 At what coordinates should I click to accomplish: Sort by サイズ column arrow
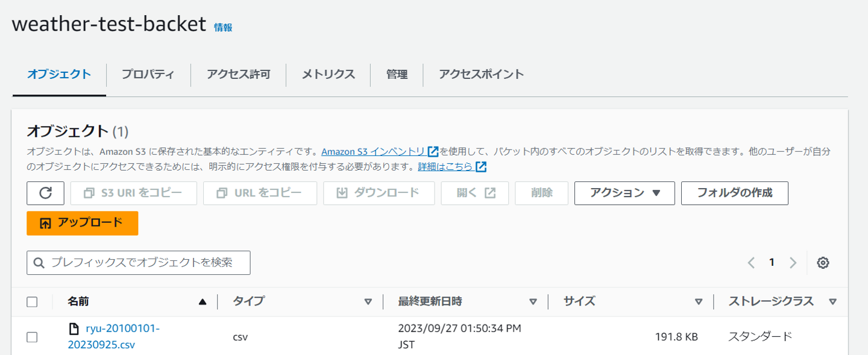coord(699,302)
